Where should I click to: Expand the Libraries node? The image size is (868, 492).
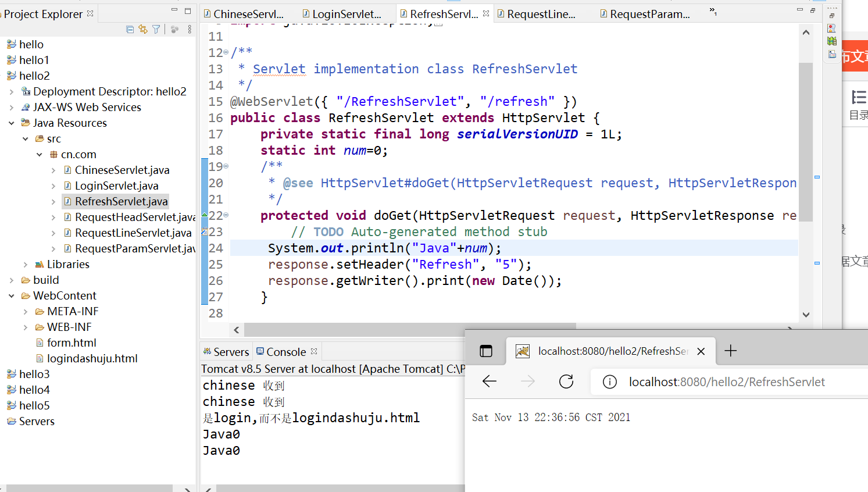pos(26,264)
